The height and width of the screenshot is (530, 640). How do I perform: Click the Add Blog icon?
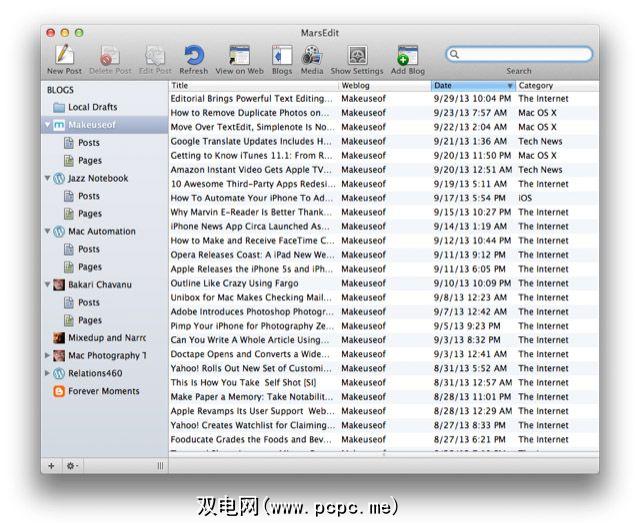[x=407, y=55]
